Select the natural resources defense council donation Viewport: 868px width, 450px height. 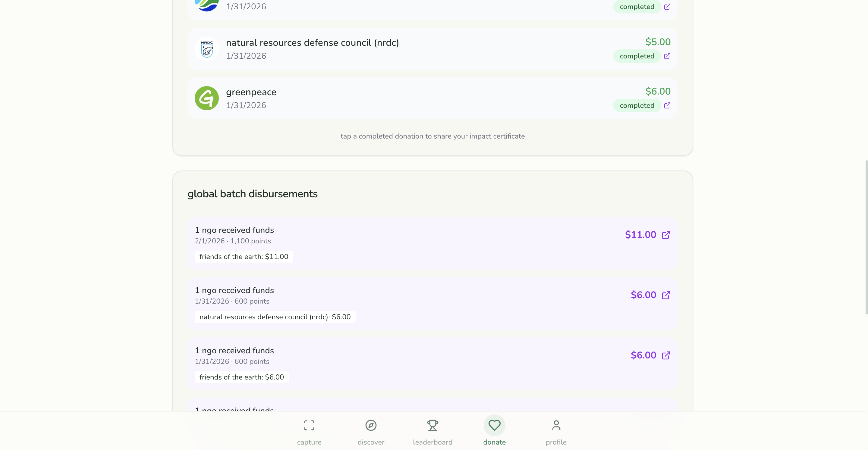[x=433, y=49]
